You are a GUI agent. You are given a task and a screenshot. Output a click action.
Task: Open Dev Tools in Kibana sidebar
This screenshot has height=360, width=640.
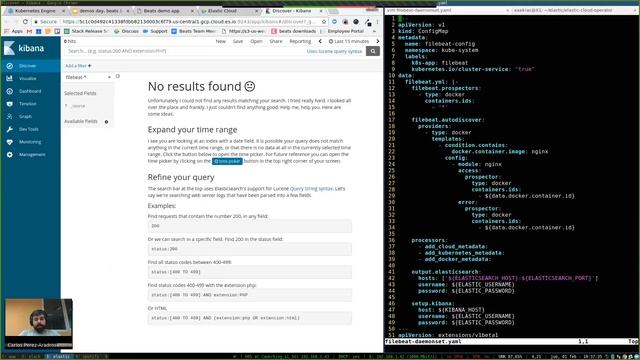coord(30,129)
